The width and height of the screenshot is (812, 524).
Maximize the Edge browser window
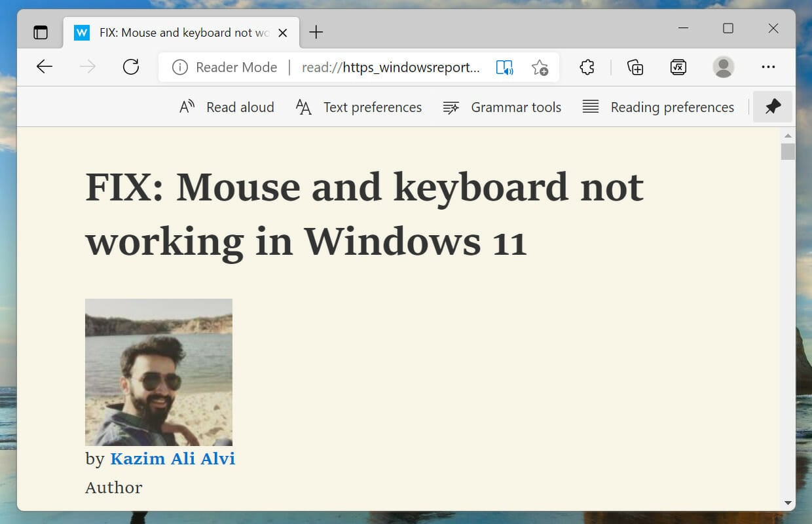(x=728, y=28)
